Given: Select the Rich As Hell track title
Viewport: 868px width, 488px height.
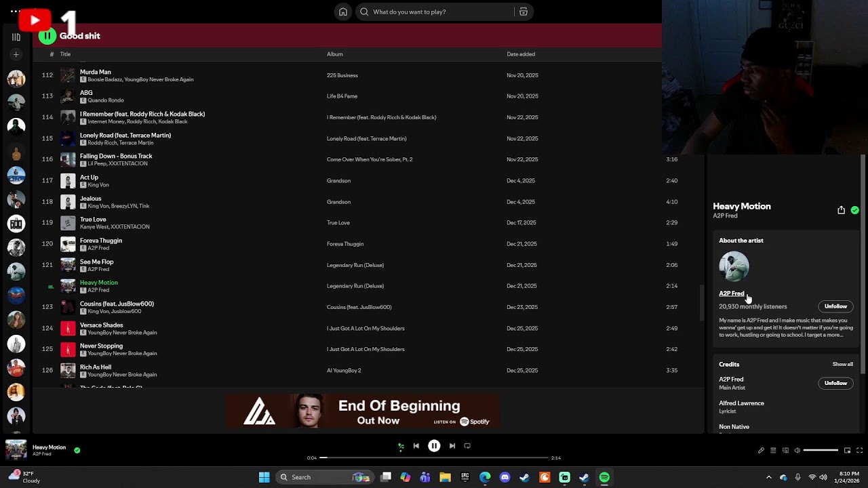Looking at the screenshot, I should 96,367.
